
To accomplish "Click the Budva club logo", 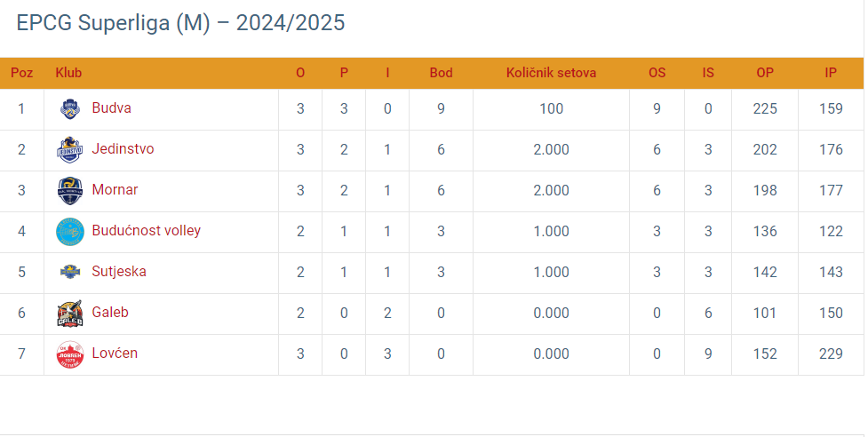I will click(70, 109).
